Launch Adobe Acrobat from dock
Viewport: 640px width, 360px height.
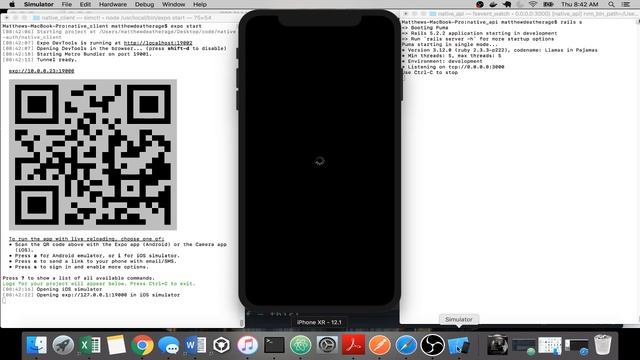pyautogui.click(x=353, y=345)
